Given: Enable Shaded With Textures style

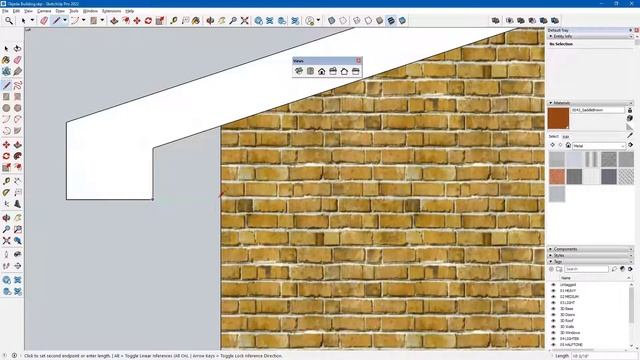Looking at the screenshot, I should (x=391, y=20).
